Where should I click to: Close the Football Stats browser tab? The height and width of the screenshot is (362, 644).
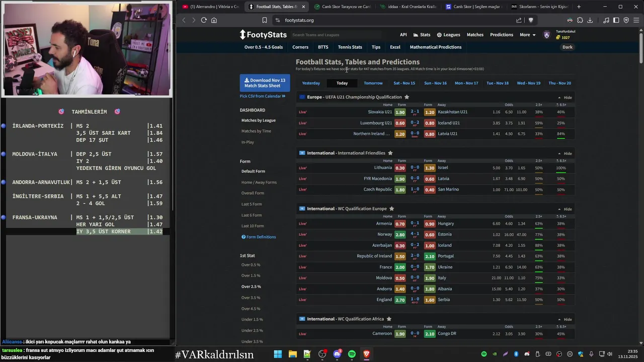pos(303,7)
